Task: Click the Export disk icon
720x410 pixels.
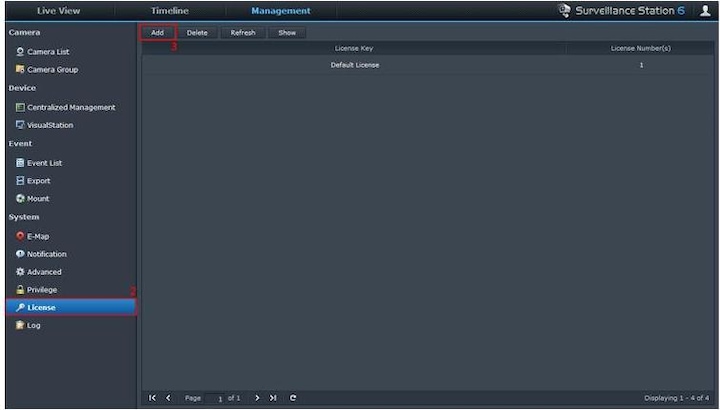Action: (x=20, y=180)
